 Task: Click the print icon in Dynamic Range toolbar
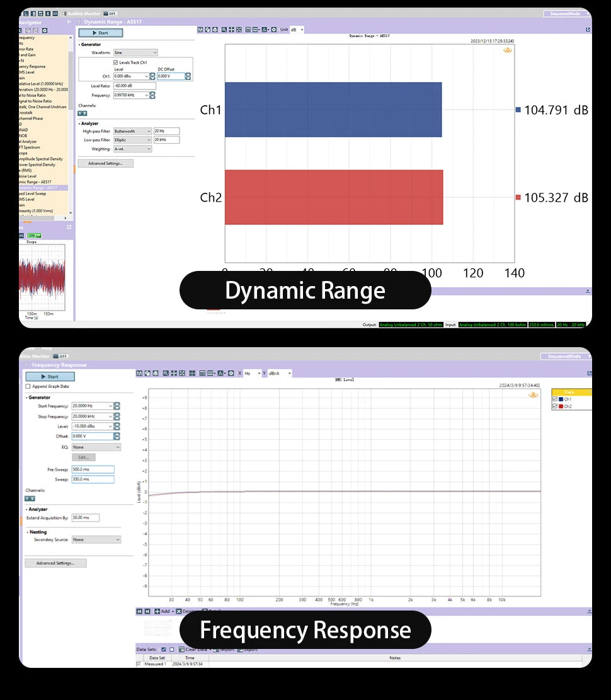215,30
